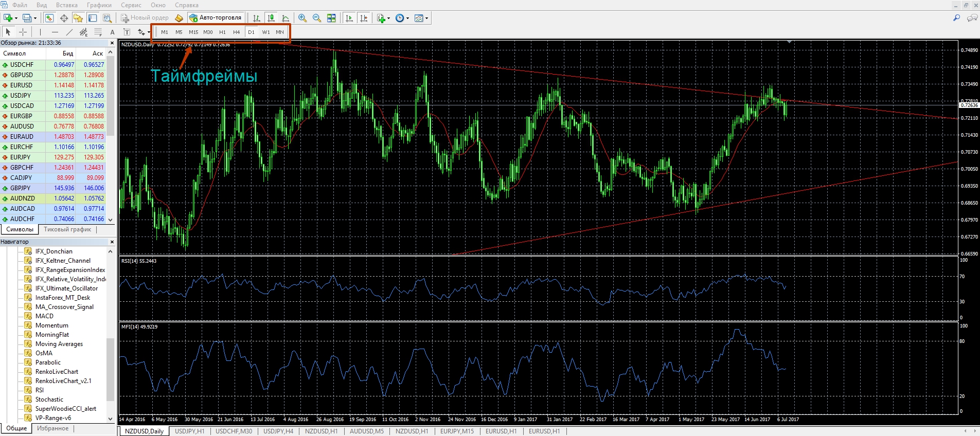The height and width of the screenshot is (436, 980).
Task: Draw a trendline
Action: click(69, 32)
